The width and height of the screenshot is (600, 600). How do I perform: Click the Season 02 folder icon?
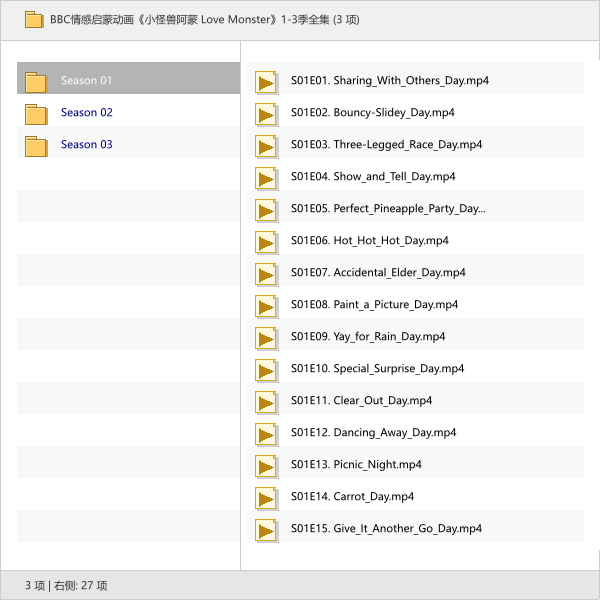click(x=37, y=113)
